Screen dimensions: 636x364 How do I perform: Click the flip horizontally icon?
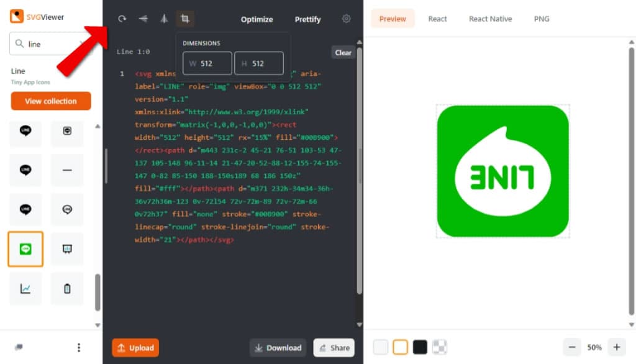tap(164, 19)
